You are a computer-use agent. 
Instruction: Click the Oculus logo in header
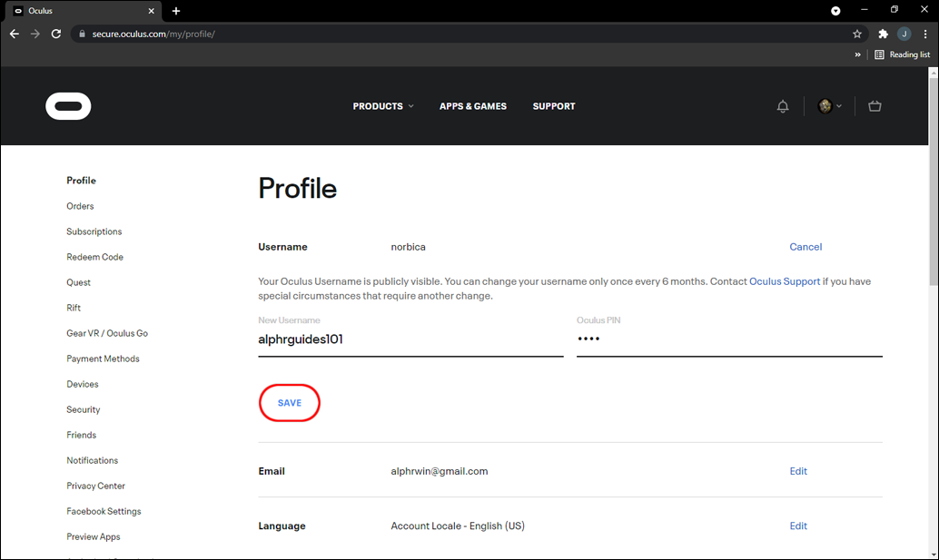click(x=68, y=106)
